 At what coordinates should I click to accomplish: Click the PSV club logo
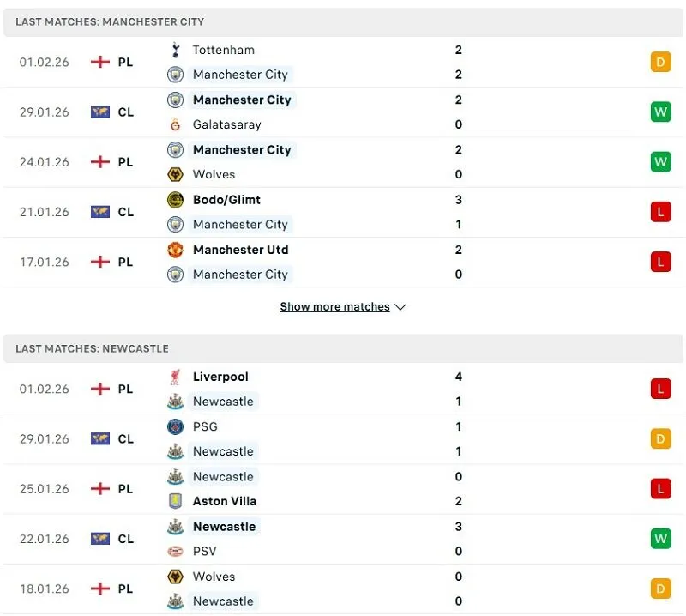coord(175,552)
